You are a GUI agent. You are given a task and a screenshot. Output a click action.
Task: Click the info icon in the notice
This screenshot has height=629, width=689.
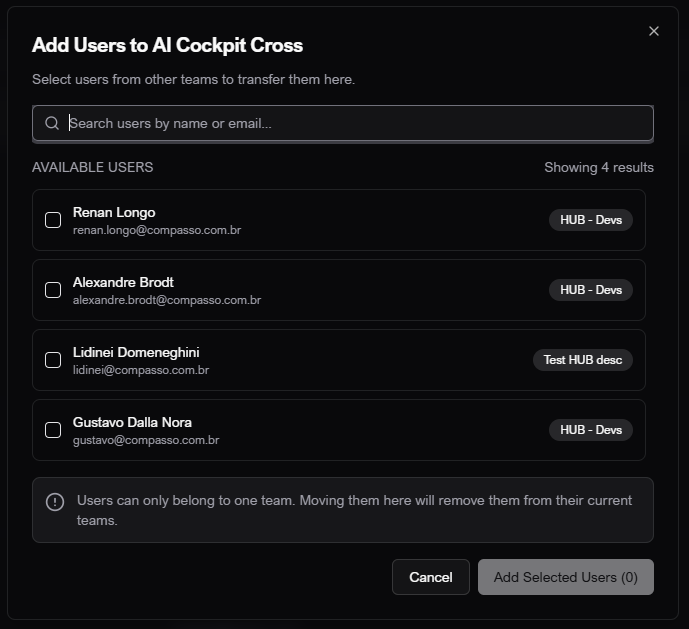[55, 501]
